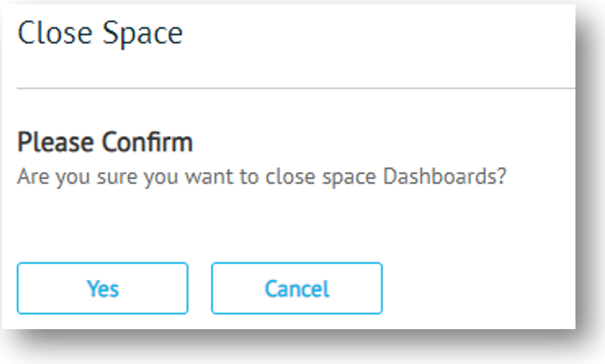The height and width of the screenshot is (364, 605).
Task: Click the word "Please" in the bold heading
Action: tap(57, 143)
